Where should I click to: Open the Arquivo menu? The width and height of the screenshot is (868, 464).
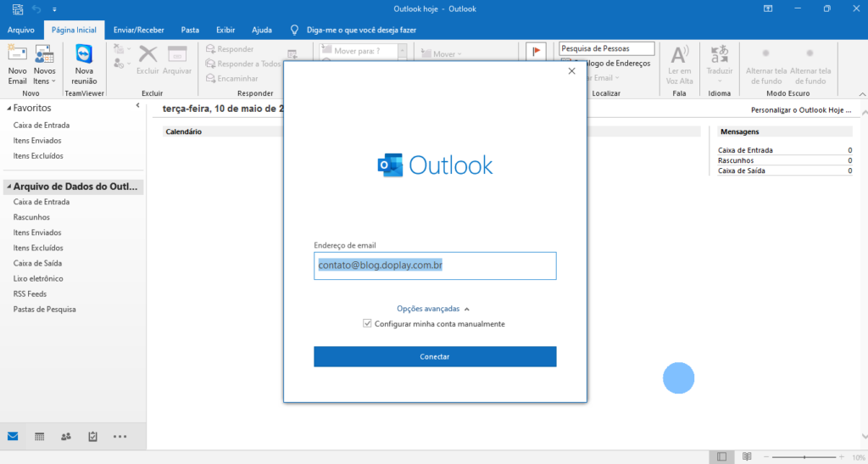point(21,30)
